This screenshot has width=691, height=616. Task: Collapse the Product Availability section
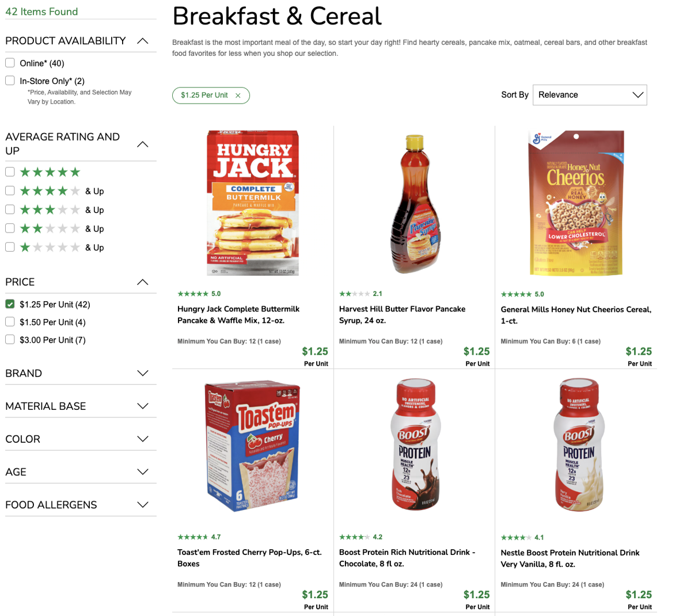point(143,41)
